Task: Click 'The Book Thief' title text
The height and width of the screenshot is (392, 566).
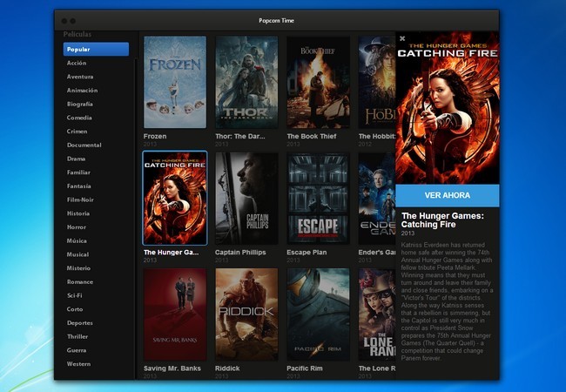Action: [312, 136]
